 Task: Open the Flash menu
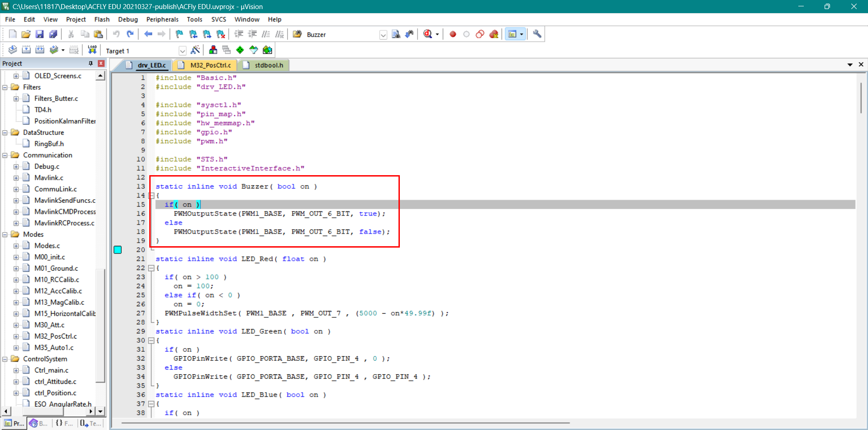(102, 19)
